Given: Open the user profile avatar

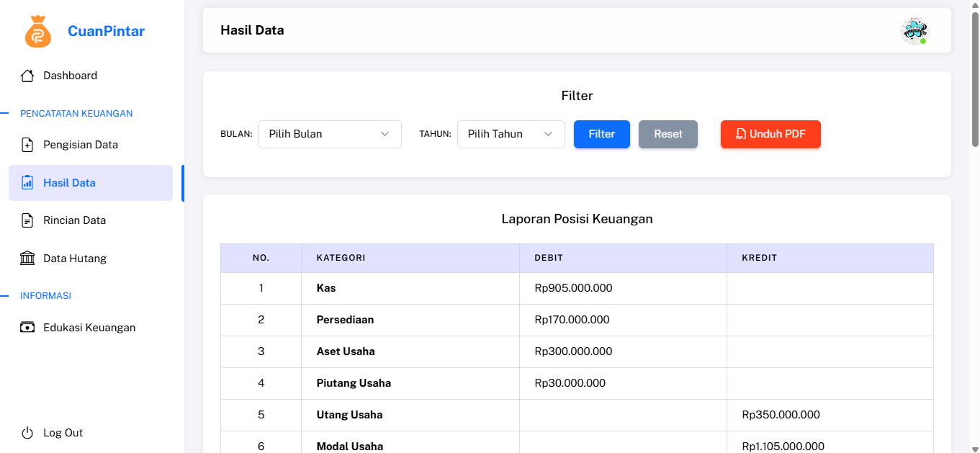Looking at the screenshot, I should coord(914,31).
